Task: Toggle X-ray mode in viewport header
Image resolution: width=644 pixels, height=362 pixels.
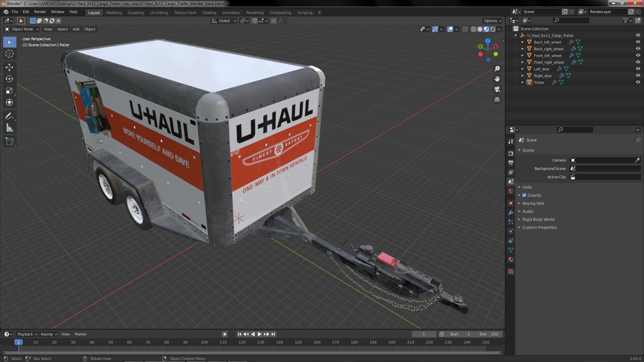Action: tap(465, 29)
